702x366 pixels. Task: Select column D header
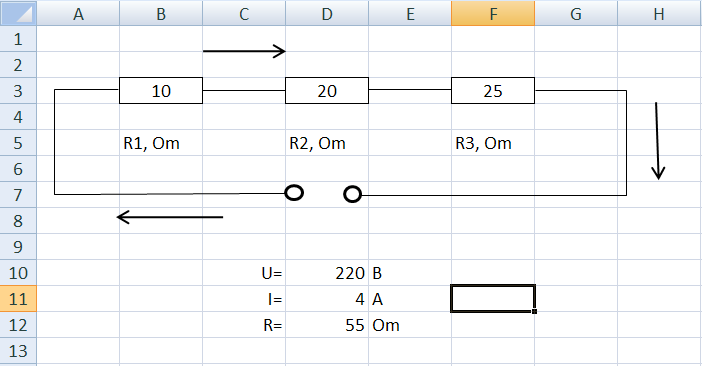(327, 13)
